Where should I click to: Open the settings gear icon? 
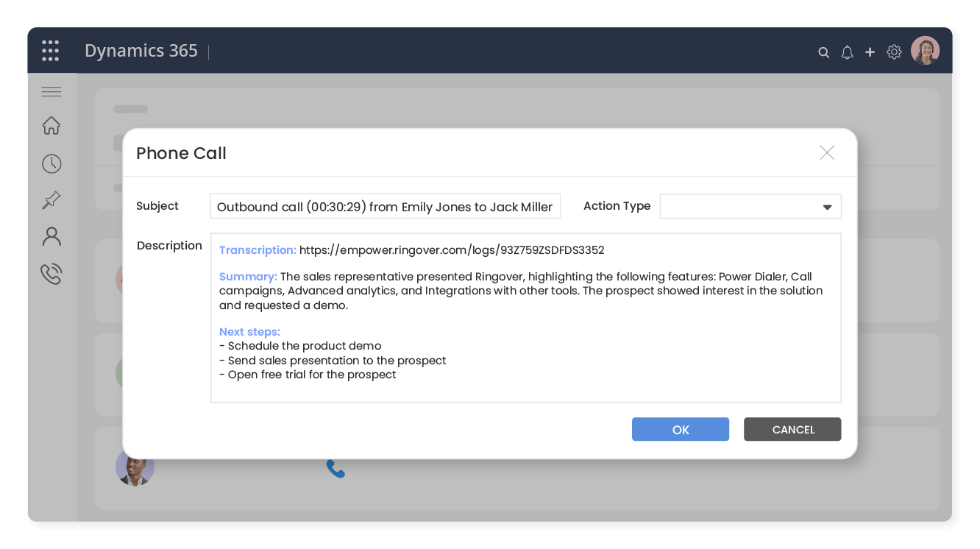point(894,52)
